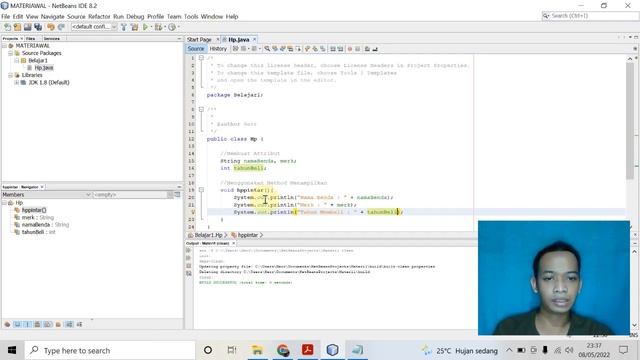Toggle Sort by Source in Navigator
This screenshot has height=360, width=640.
click(x=79, y=324)
